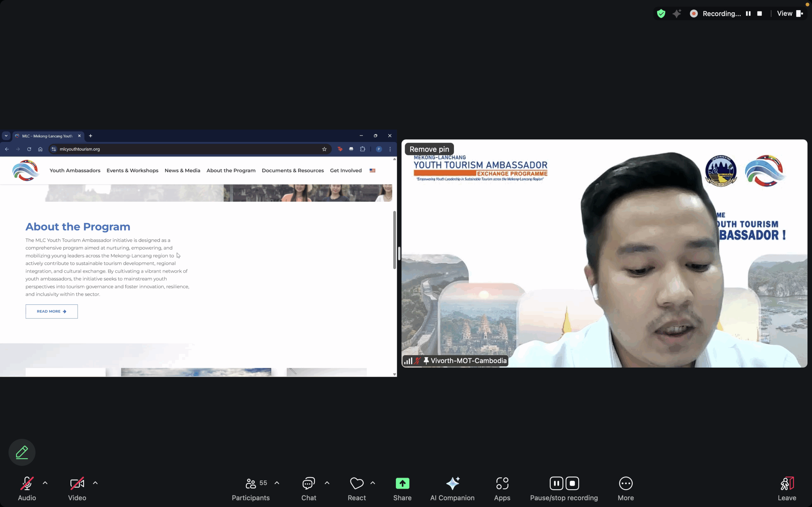Expand the audio options chevron
Screen dimensions: 812x507
(x=45, y=483)
